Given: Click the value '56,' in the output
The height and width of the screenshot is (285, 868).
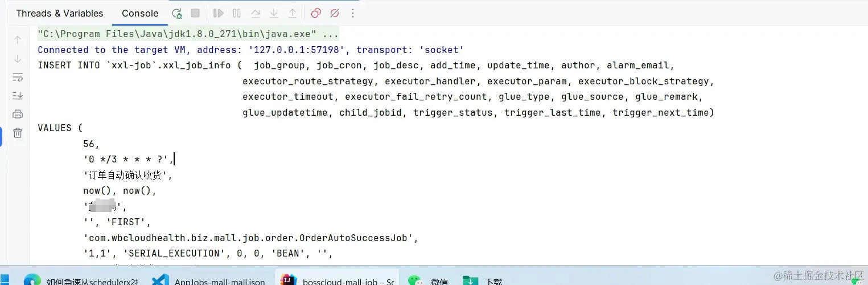Looking at the screenshot, I should click(92, 144).
